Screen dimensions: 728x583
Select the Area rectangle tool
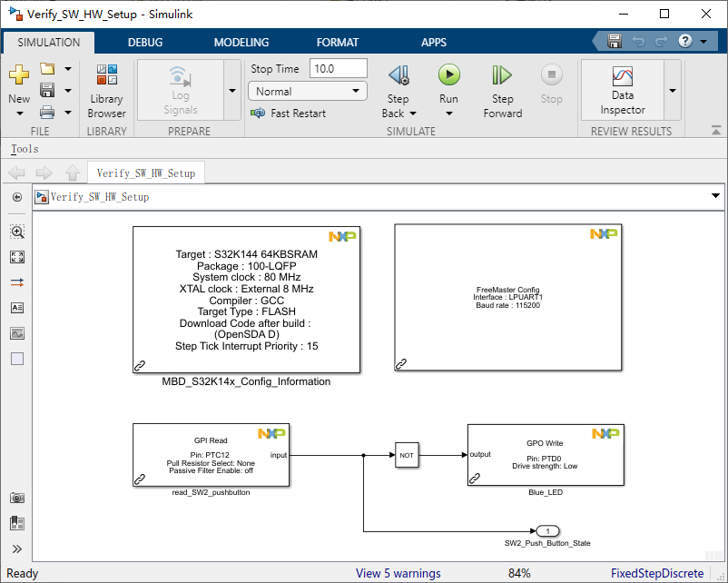17,359
